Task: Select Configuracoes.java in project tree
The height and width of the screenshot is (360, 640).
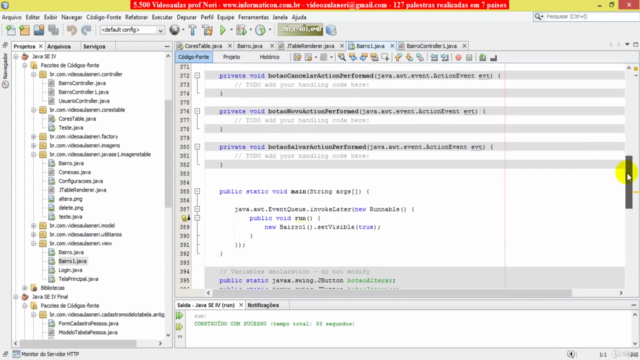Action: click(x=80, y=181)
